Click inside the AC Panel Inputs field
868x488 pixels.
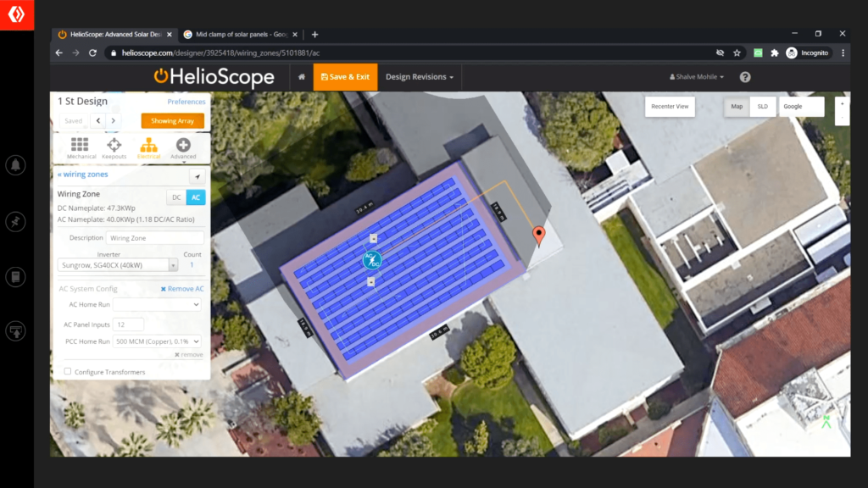tap(127, 324)
